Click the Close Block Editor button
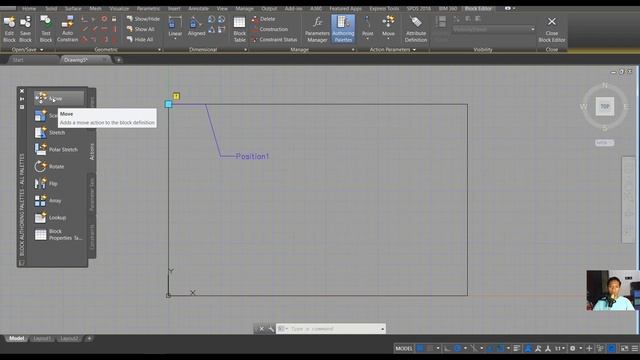640x360 pixels. [x=551, y=29]
